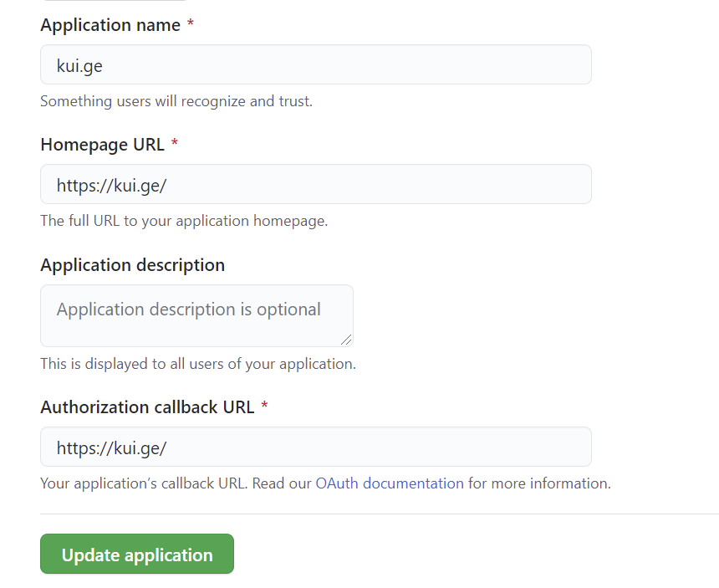The height and width of the screenshot is (588, 719).
Task: Click the "Application description" label
Action: (132, 265)
